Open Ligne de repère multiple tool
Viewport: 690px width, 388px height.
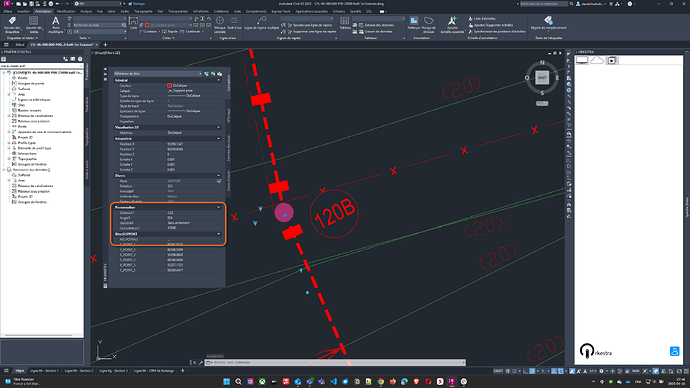pos(261,23)
